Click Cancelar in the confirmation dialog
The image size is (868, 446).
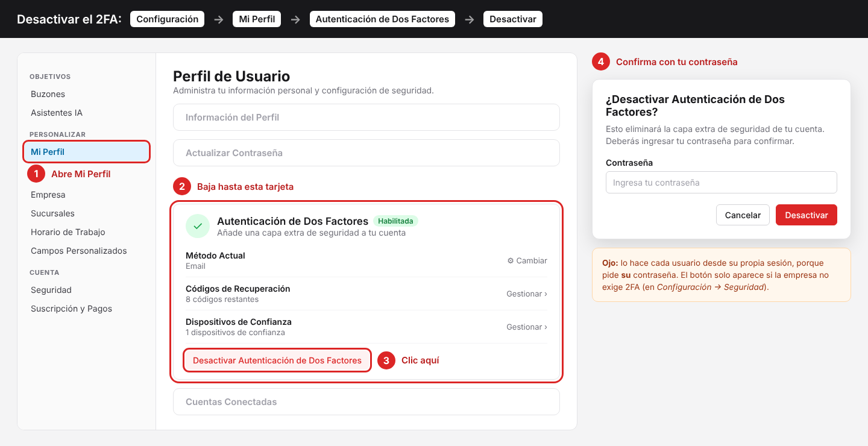tap(743, 215)
